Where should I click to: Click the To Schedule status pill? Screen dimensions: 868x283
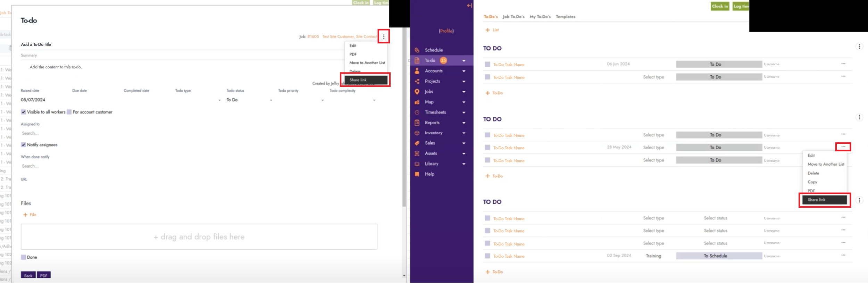(x=719, y=256)
